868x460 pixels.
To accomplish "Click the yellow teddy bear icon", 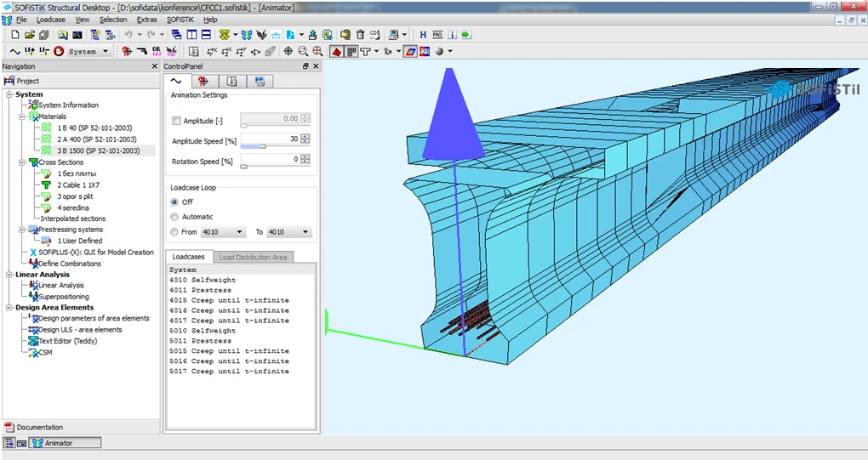I will [224, 35].
